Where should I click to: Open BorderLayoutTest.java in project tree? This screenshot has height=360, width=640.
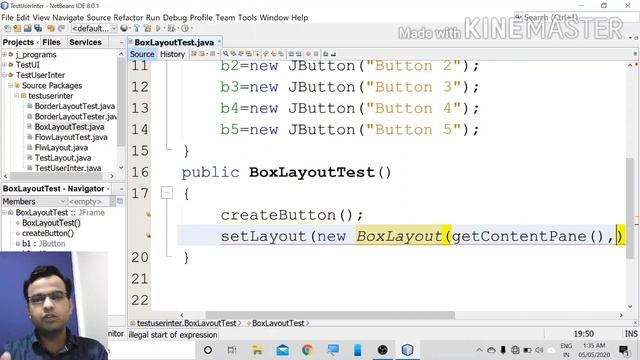(74, 106)
